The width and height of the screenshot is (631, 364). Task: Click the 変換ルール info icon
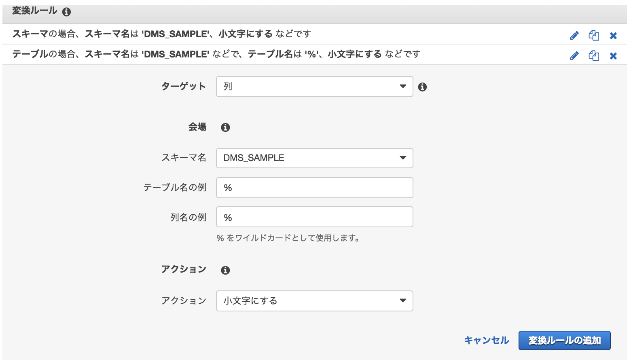click(x=66, y=12)
